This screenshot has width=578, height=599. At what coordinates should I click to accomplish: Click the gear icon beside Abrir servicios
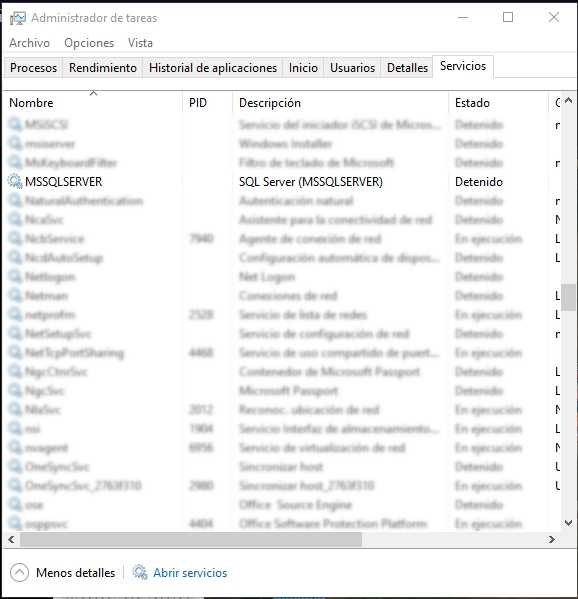[140, 572]
